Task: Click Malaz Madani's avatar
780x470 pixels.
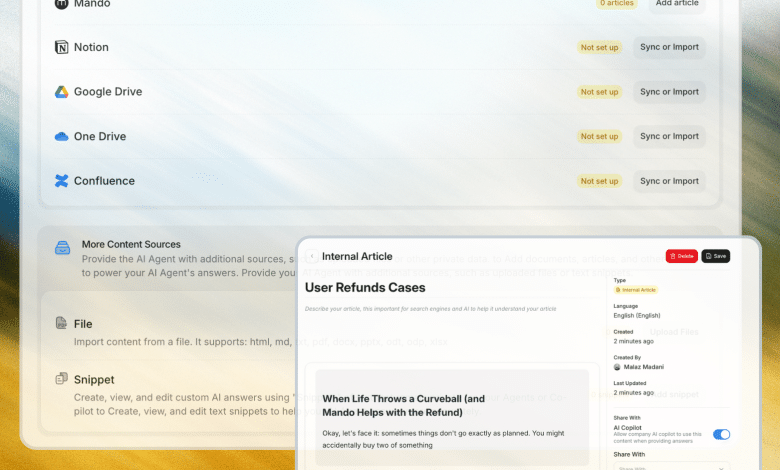Action: [x=617, y=367]
